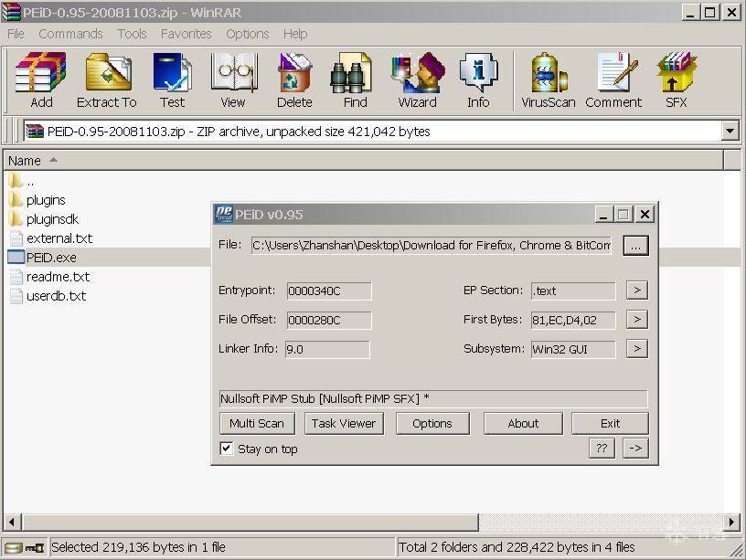The image size is (746, 560).
Task: Click the Multi Scan button
Action: pos(257,423)
